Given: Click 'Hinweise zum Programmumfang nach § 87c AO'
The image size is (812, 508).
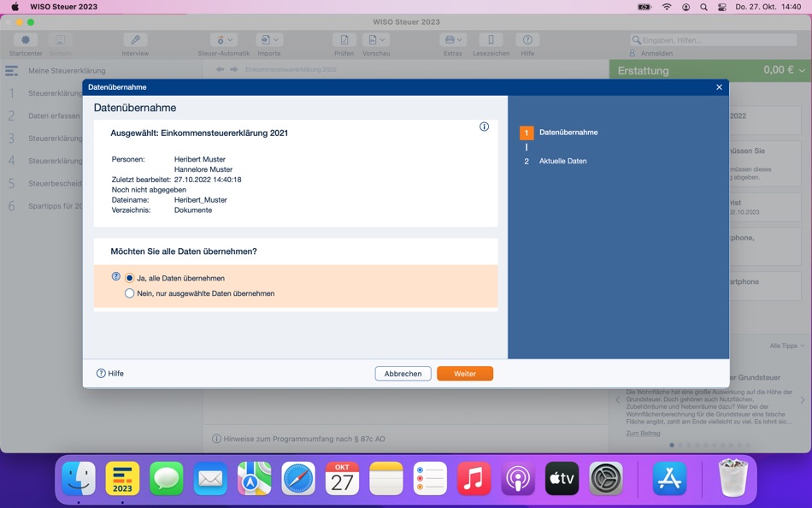Looking at the screenshot, I should (x=299, y=439).
